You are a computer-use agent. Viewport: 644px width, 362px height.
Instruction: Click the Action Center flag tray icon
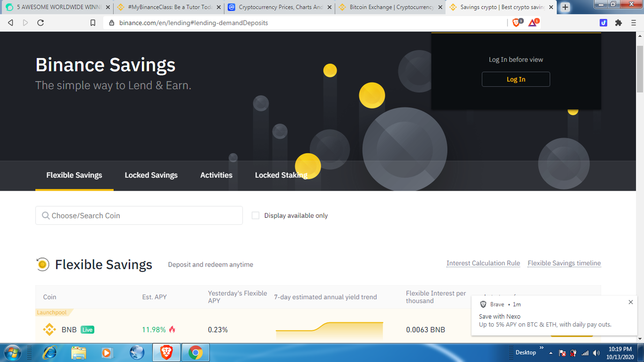[562, 353]
